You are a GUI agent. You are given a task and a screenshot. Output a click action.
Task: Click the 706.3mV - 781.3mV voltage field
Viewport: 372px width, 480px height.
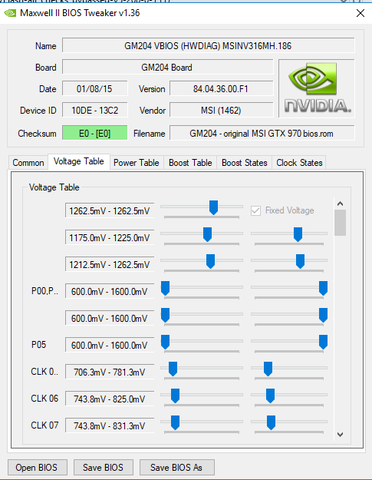[110, 372]
